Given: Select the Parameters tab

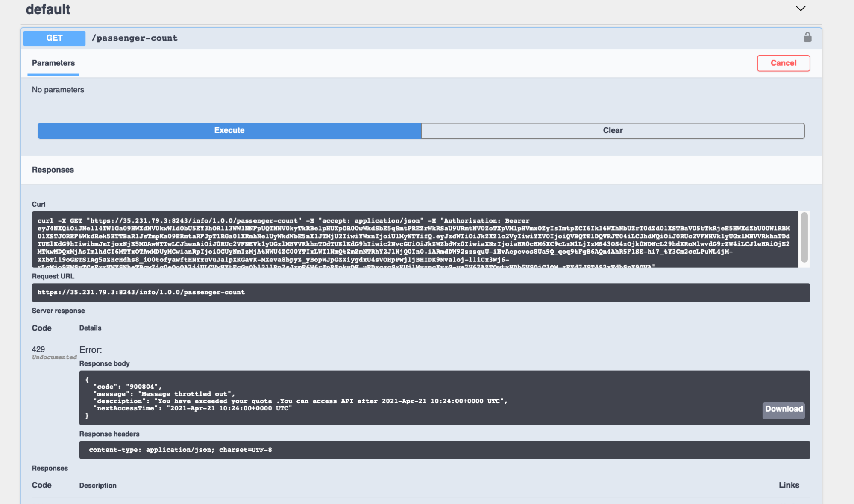Looking at the screenshot, I should coord(53,63).
